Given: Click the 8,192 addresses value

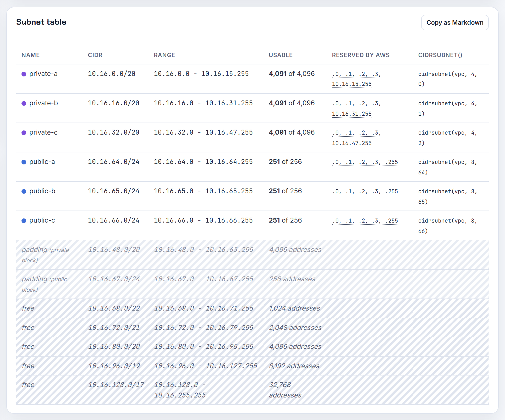Looking at the screenshot, I should pos(294,366).
